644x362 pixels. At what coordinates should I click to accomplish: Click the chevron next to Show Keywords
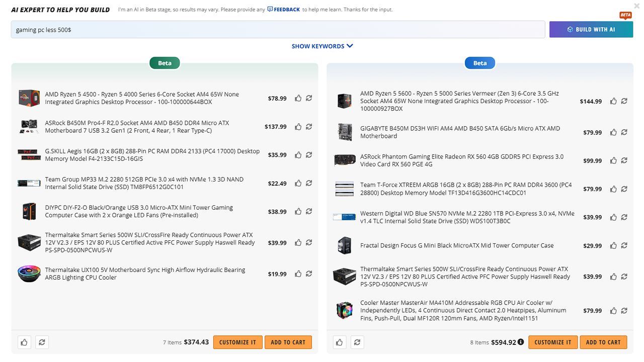coord(350,46)
